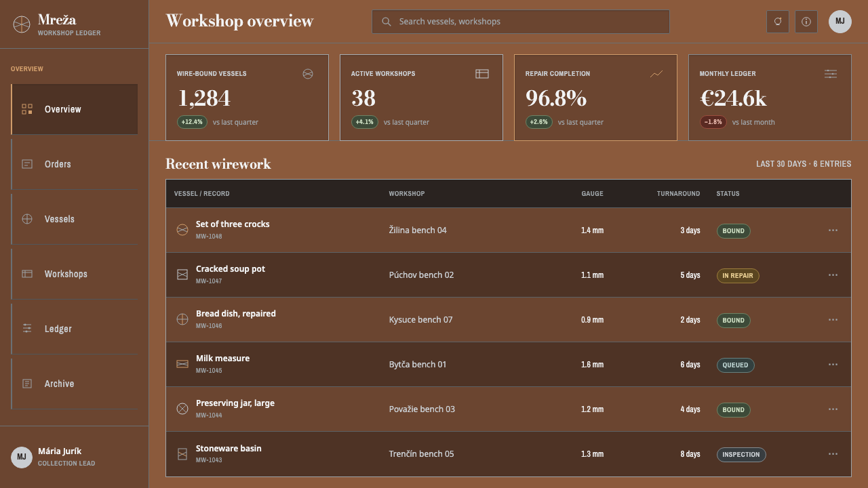This screenshot has width=868, height=488.
Task: Click the Last 30 days · 6 entries label
Action: [x=804, y=164]
